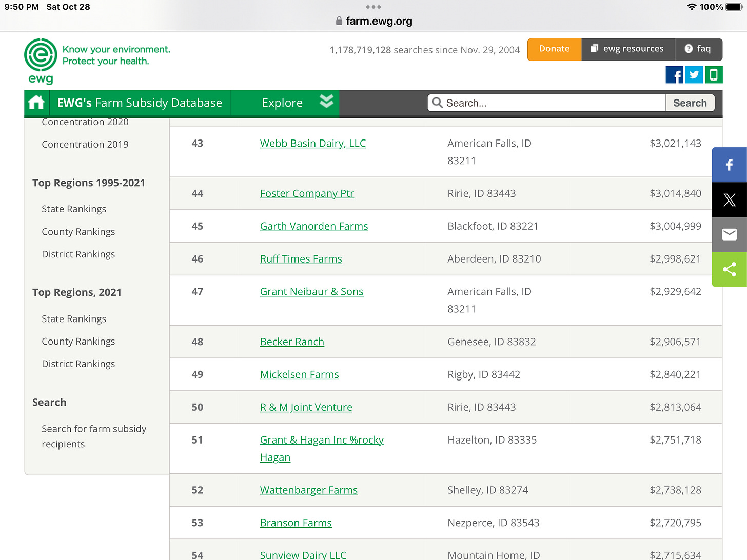This screenshot has width=747, height=560.
Task: Open Garth Vanorden Farms recipient
Action: pos(314,226)
